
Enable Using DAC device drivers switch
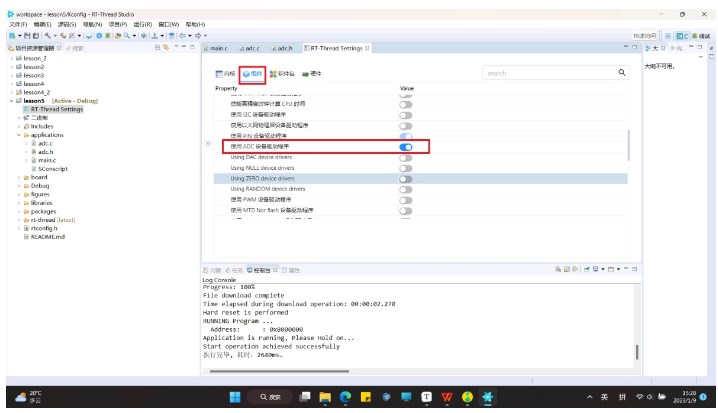click(406, 158)
